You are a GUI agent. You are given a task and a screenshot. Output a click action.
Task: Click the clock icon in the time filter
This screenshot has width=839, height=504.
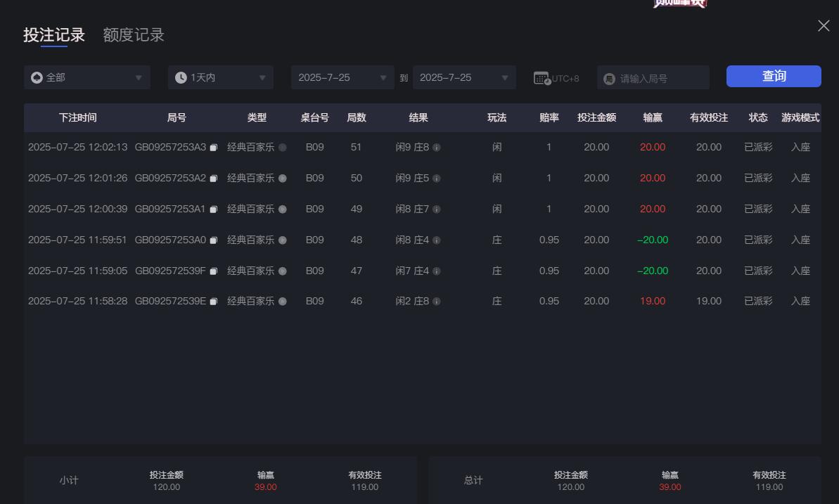pos(179,77)
